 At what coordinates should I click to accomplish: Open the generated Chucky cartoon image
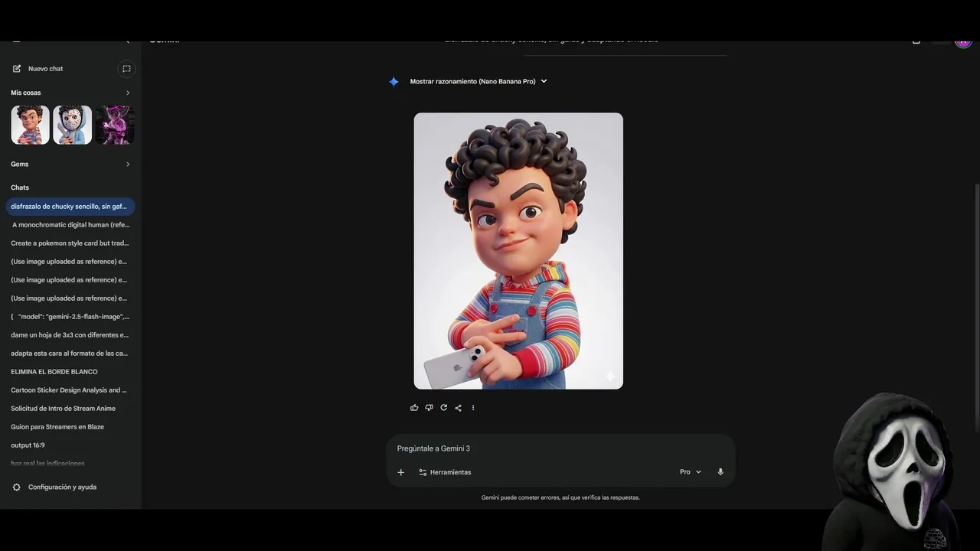coord(518,251)
